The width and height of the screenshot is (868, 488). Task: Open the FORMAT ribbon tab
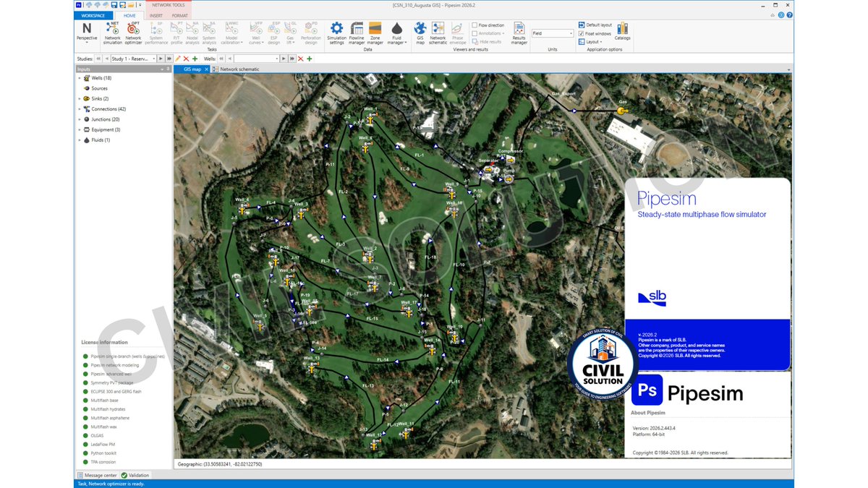click(180, 15)
